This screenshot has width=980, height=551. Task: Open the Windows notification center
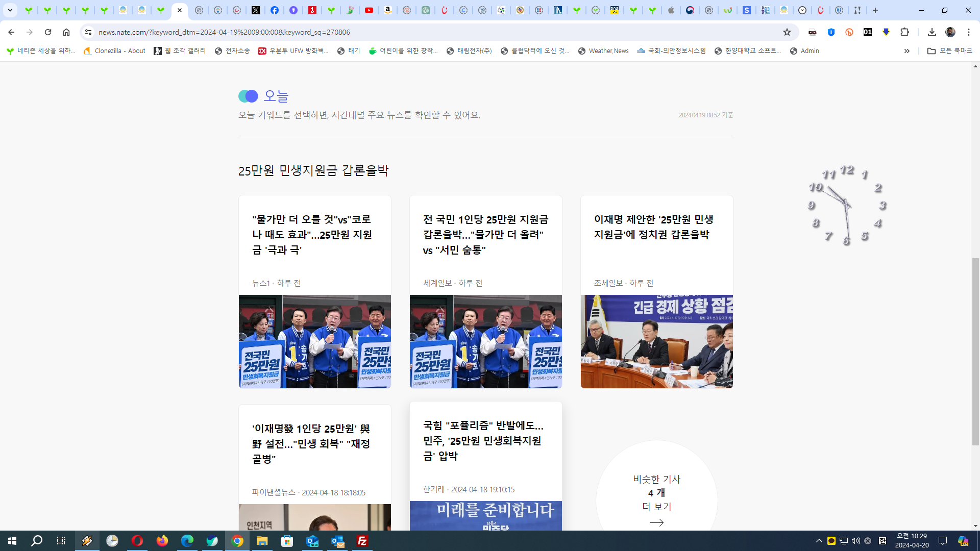click(x=943, y=541)
